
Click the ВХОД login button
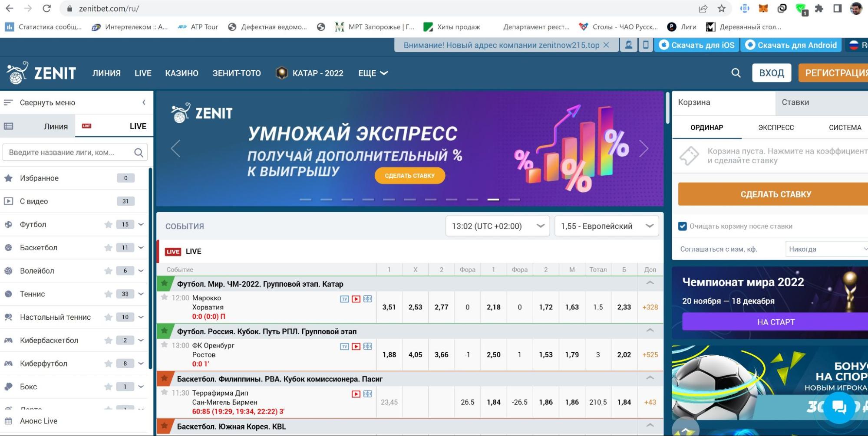[x=772, y=73]
